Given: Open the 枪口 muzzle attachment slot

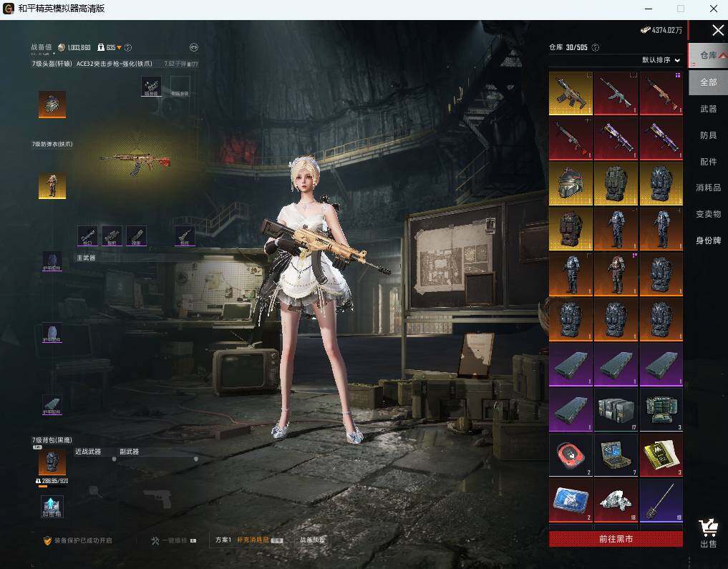Looking at the screenshot, I should [x=87, y=235].
